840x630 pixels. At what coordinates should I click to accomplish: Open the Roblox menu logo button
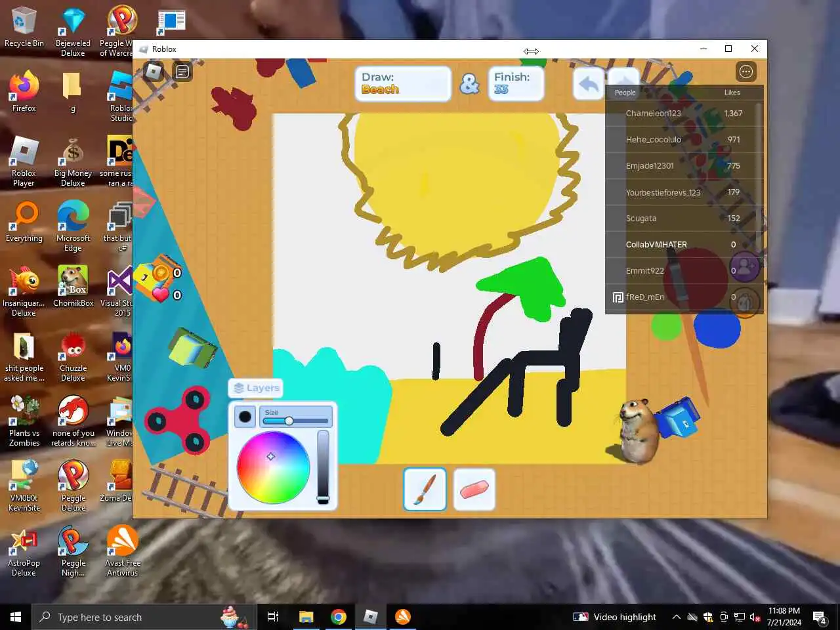click(x=154, y=72)
